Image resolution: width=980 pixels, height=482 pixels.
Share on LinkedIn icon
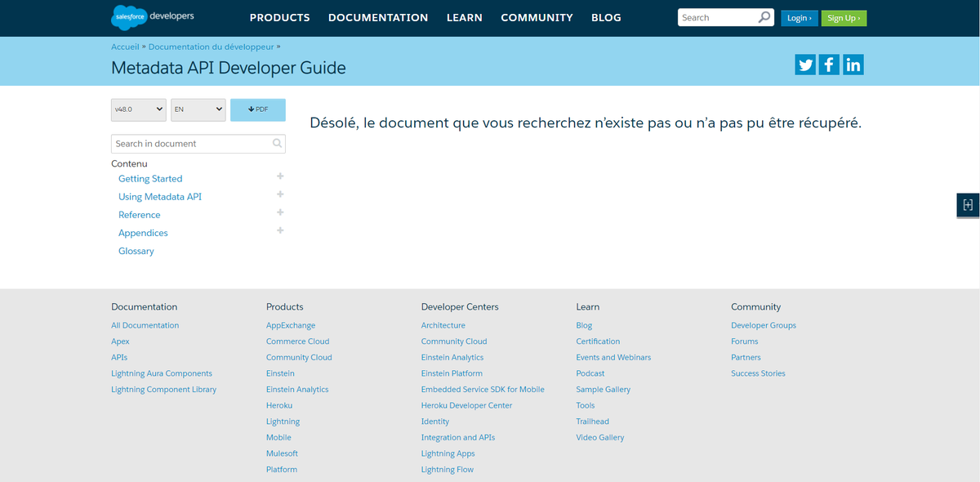[853, 65]
